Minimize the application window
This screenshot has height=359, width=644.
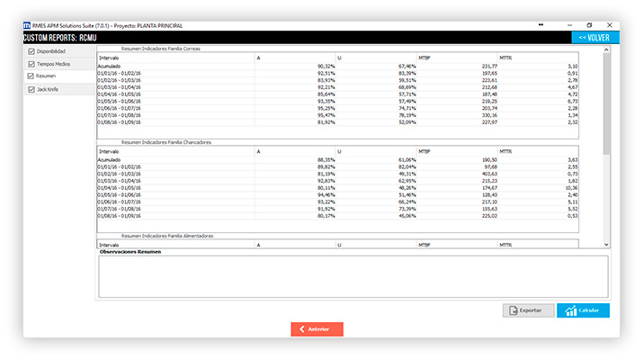[569, 25]
